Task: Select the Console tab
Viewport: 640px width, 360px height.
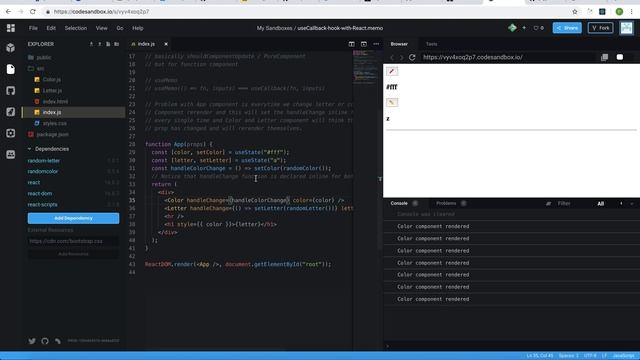Action: click(403, 203)
